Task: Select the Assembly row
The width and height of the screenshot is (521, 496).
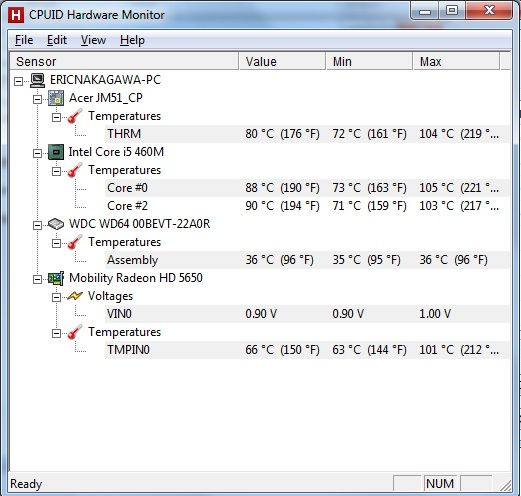Action: pos(307,260)
